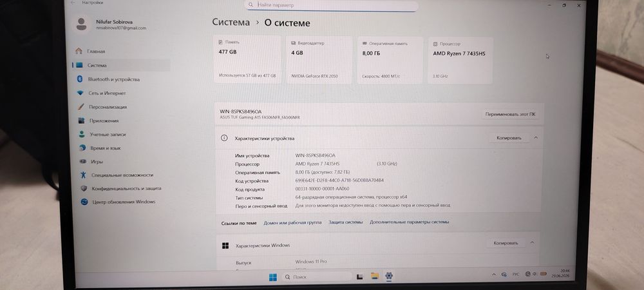Open Дополнительные параметры системы link
The image size is (644, 290).
(x=409, y=222)
